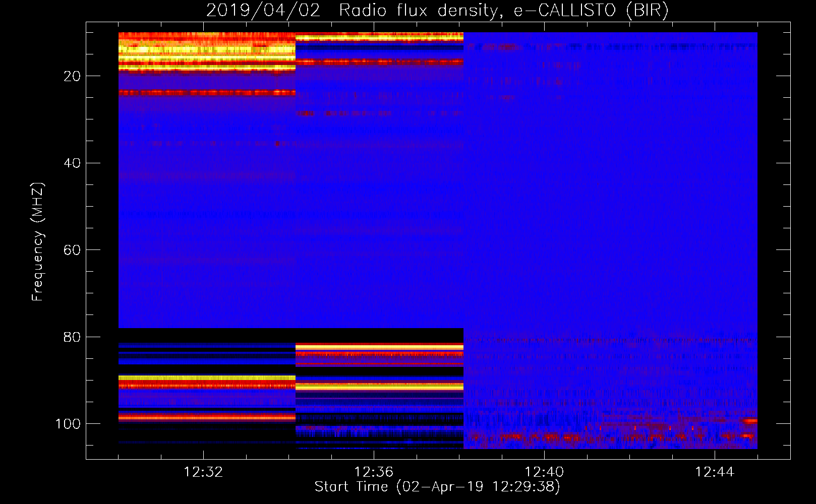This screenshot has width=816, height=504.
Task: Click the "Start Time (02-Apr-19 12:29:38)" label
Action: (x=437, y=487)
